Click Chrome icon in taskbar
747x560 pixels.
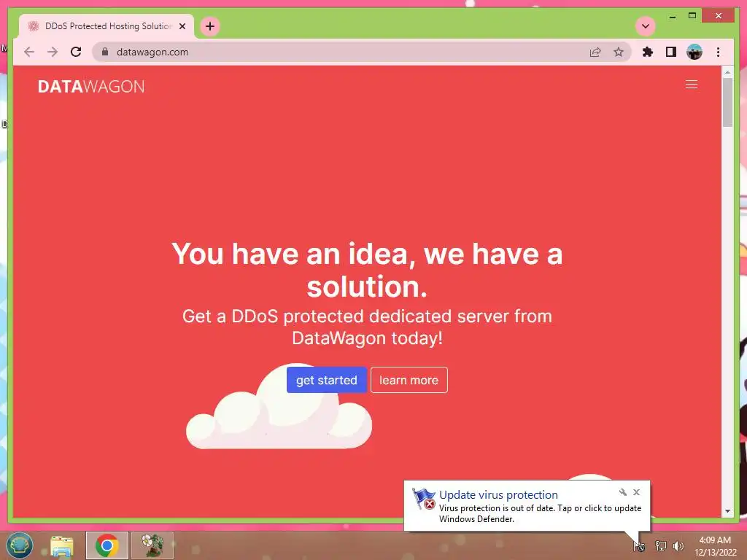107,545
